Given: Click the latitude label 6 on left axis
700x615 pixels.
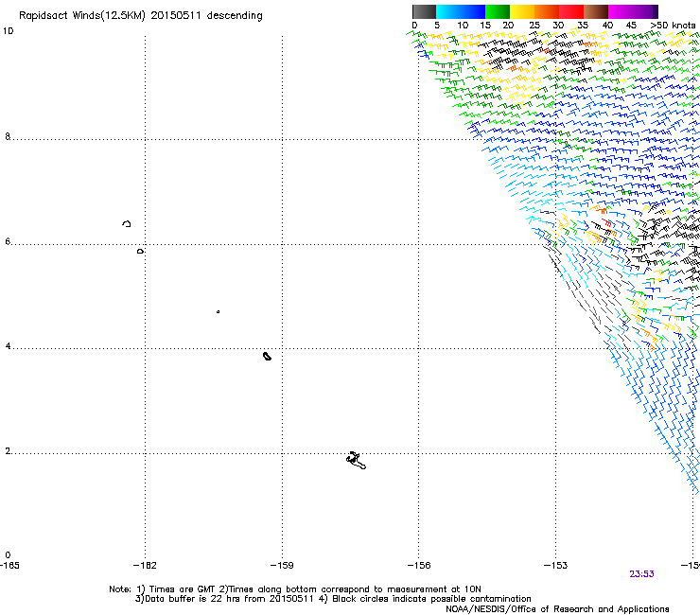Looking at the screenshot, I should [x=8, y=241].
